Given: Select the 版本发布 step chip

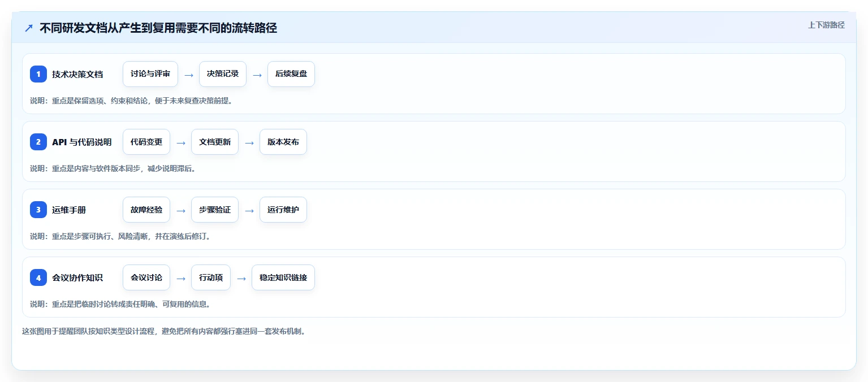Looking at the screenshot, I should [x=283, y=142].
